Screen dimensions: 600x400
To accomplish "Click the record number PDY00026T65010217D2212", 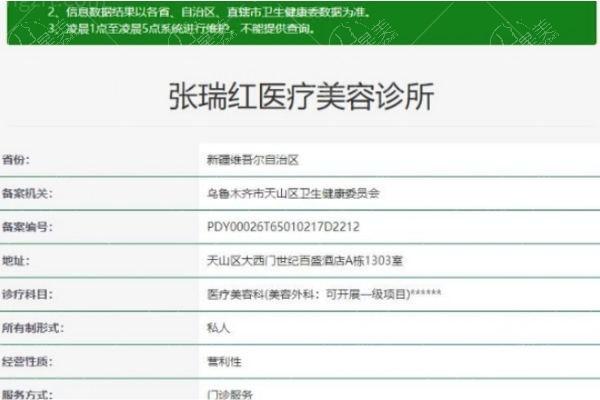I will pyautogui.click(x=281, y=227).
